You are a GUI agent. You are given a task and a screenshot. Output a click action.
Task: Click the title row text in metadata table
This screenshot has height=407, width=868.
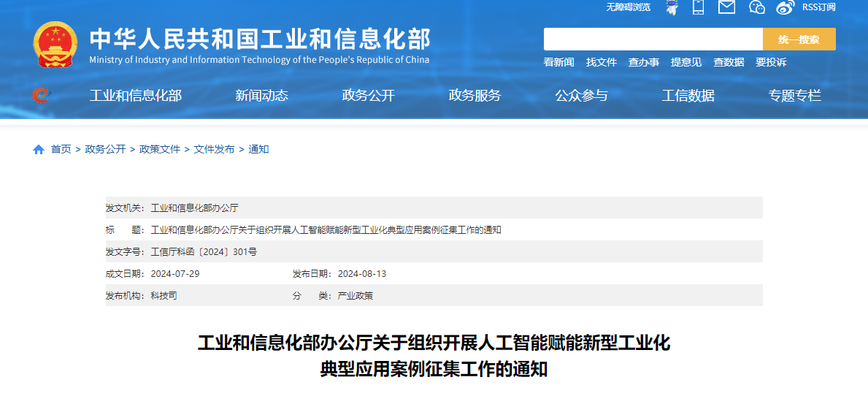[326, 230]
